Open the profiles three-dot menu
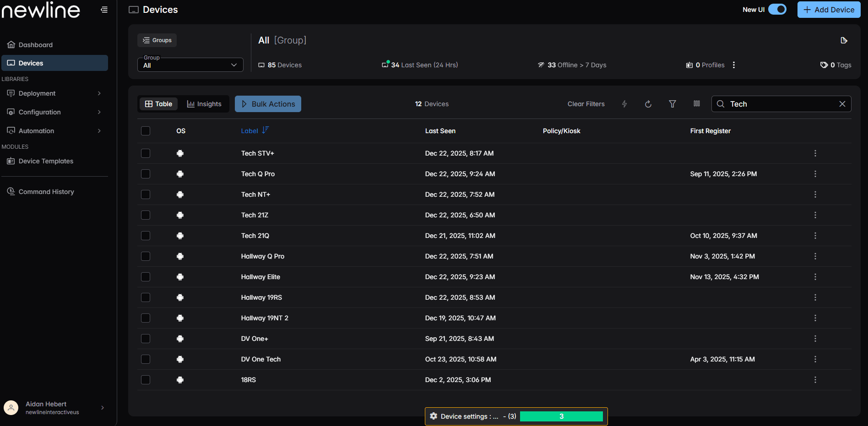Viewport: 868px width, 426px height. pos(734,65)
